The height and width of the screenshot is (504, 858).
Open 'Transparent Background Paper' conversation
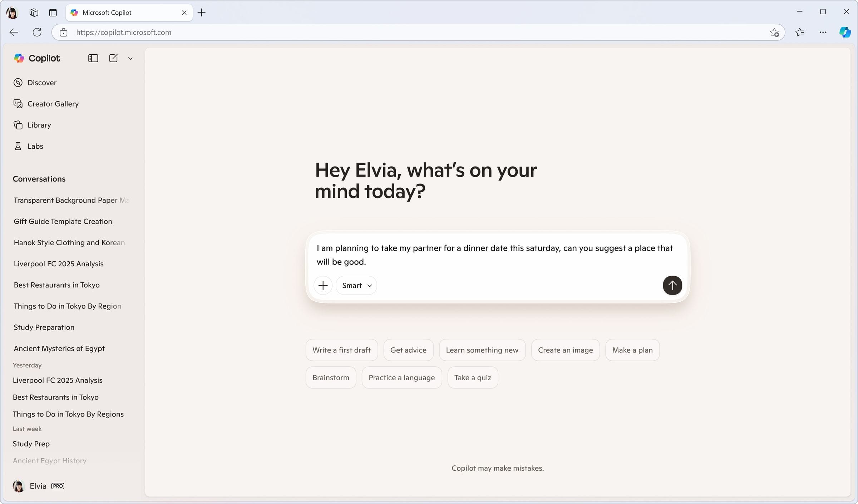[71, 200]
